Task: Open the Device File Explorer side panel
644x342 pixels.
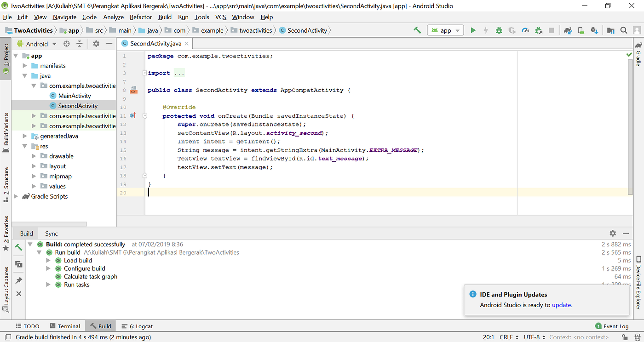Action: coord(638,282)
